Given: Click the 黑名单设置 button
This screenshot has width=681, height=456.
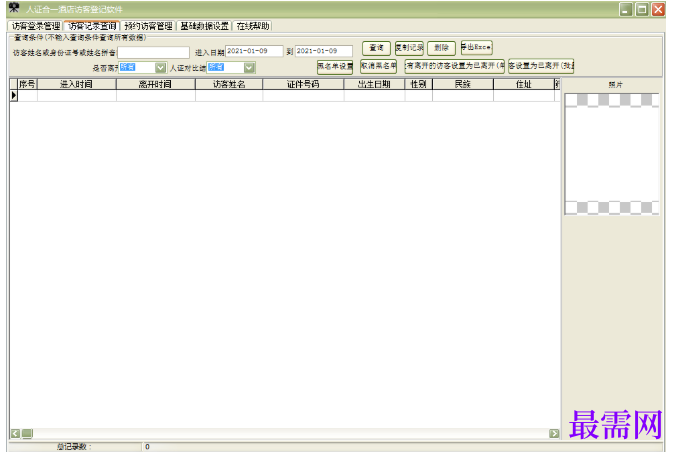Looking at the screenshot, I should tap(335, 66).
